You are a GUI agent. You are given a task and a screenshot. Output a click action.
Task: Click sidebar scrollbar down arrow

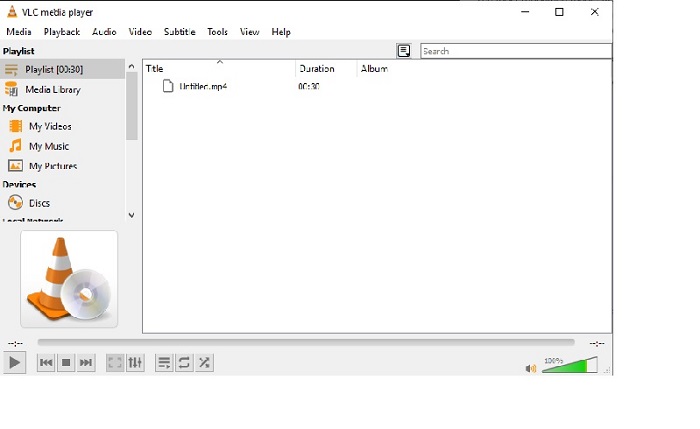pyautogui.click(x=131, y=215)
